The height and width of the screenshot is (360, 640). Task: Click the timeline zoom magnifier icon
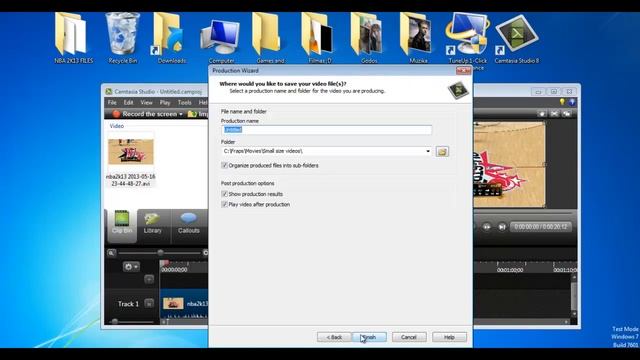(x=111, y=253)
